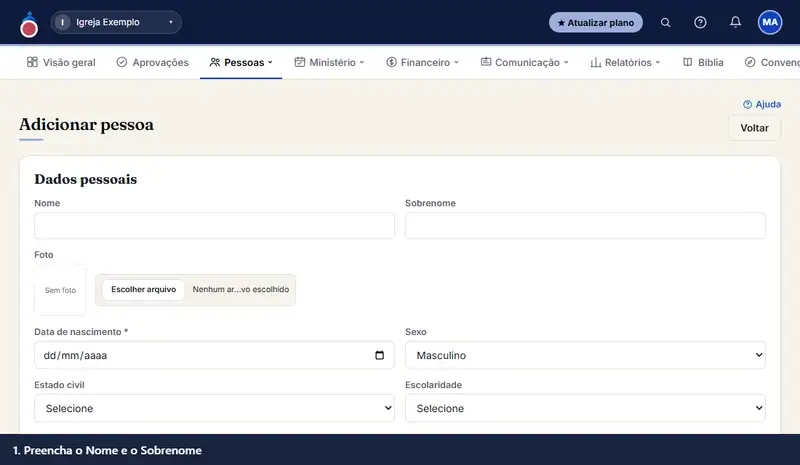
Task: Open Aprovações tab
Action: tap(153, 62)
